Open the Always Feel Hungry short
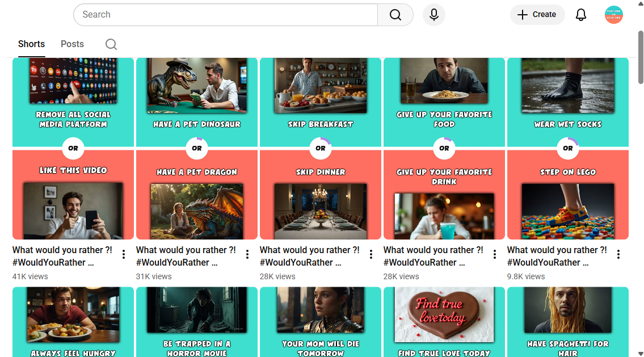Image resolution: width=644 pixels, height=357 pixels. click(73, 322)
